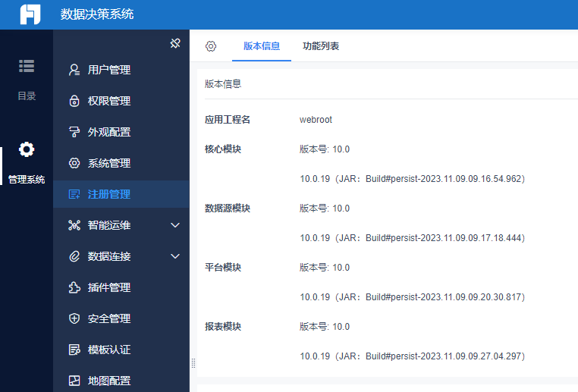
Task: Click 版本号: 10.0 under 平台模块
Action: [325, 268]
